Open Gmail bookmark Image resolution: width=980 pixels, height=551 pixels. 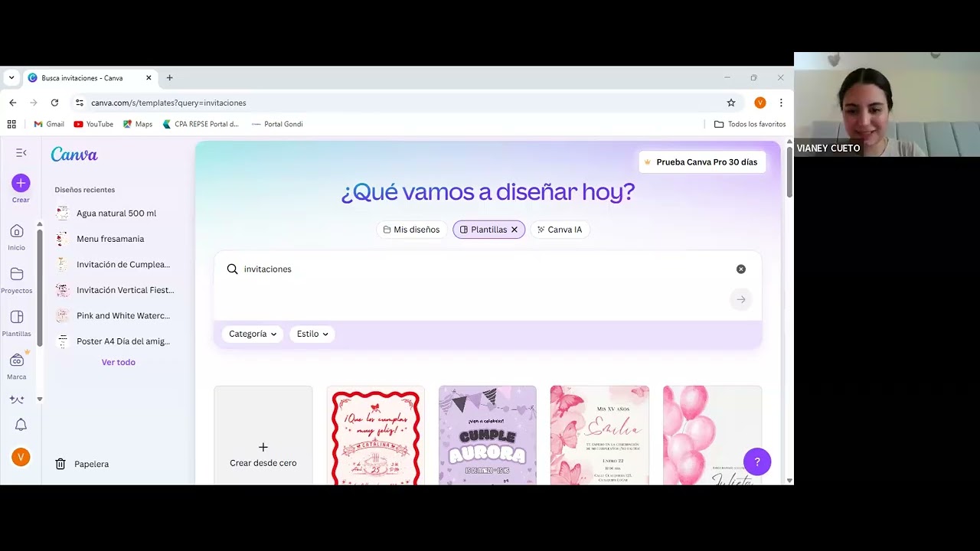(x=49, y=124)
